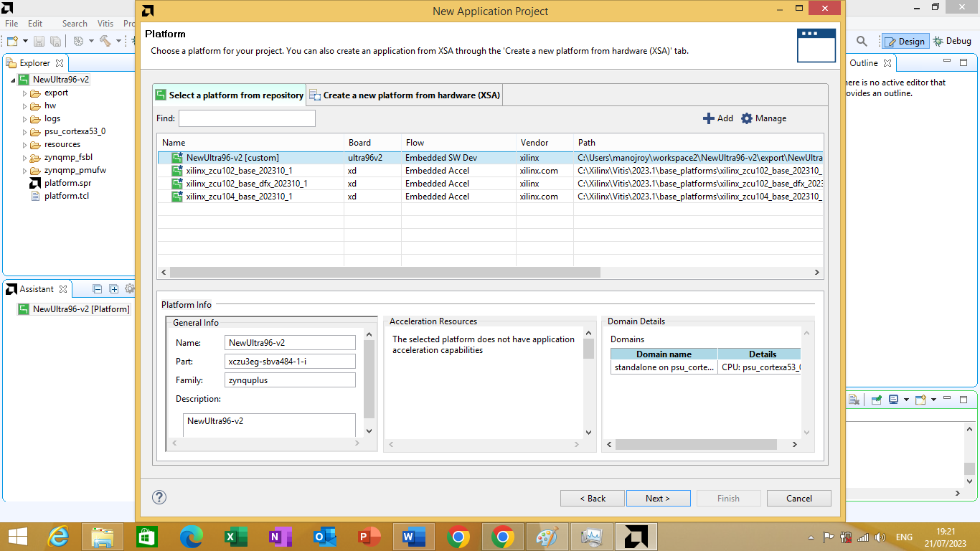The height and width of the screenshot is (551, 980).
Task: Click the Add platform plus icon
Action: [x=708, y=118]
